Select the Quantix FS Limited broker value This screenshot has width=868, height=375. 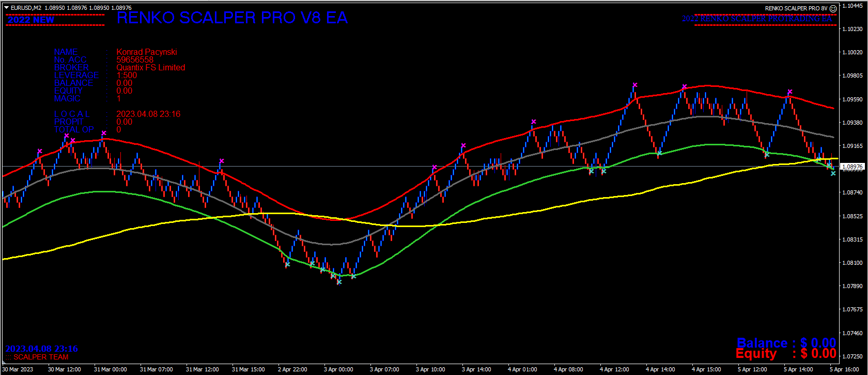(x=150, y=67)
